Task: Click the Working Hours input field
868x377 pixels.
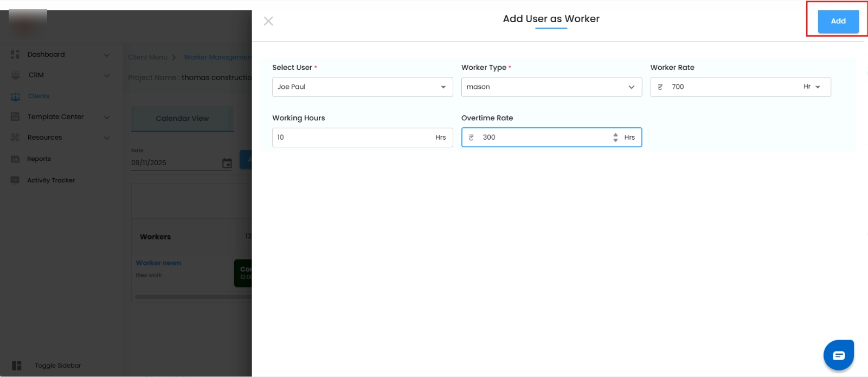Action: coord(362,137)
